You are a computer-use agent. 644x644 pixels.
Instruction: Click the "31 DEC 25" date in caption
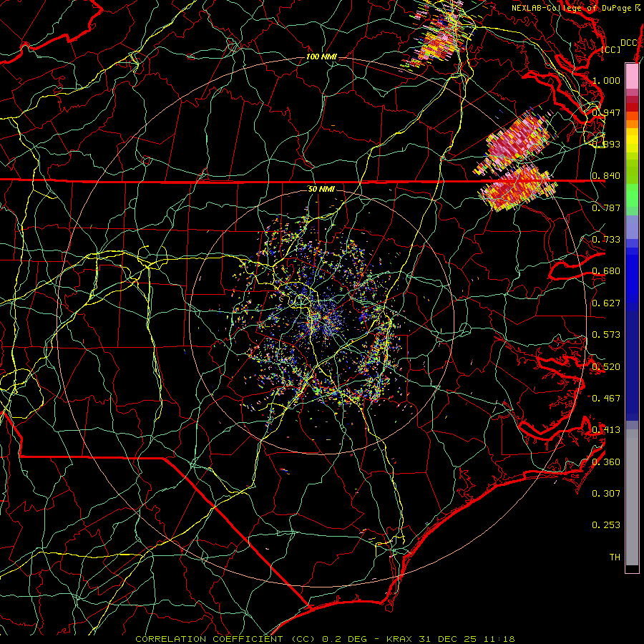pyautogui.click(x=447, y=639)
